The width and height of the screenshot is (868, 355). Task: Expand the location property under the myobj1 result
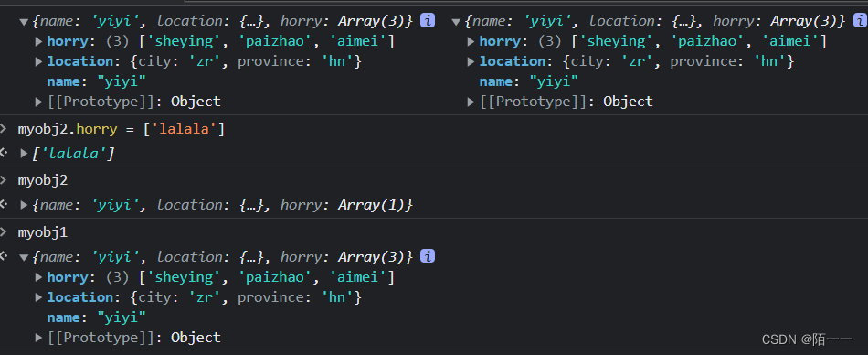click(x=38, y=297)
